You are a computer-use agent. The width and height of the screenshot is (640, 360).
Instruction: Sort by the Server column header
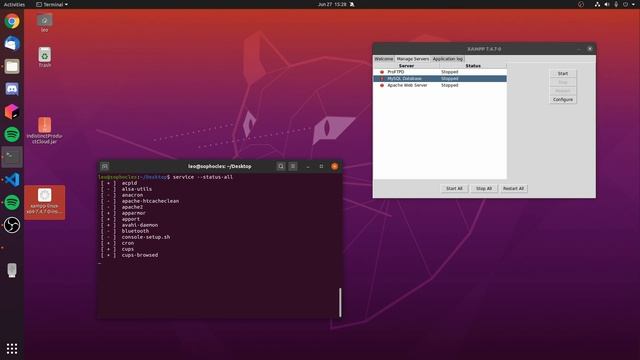point(406,66)
